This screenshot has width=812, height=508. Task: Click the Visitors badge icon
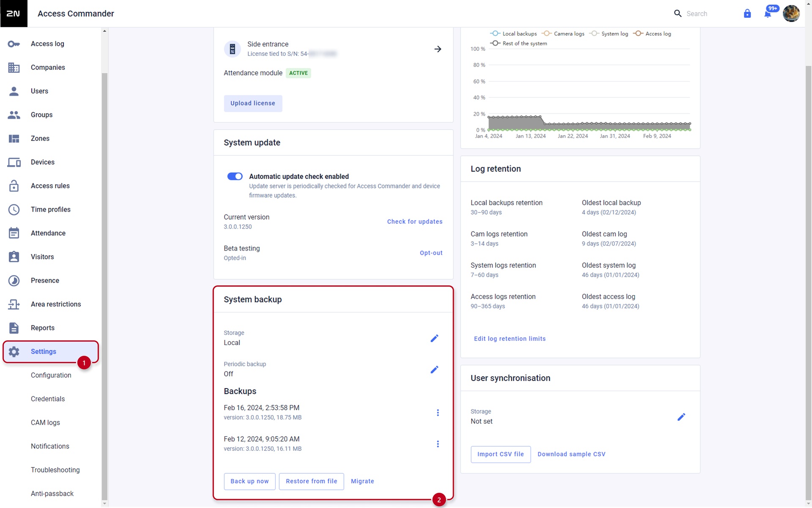pos(14,257)
